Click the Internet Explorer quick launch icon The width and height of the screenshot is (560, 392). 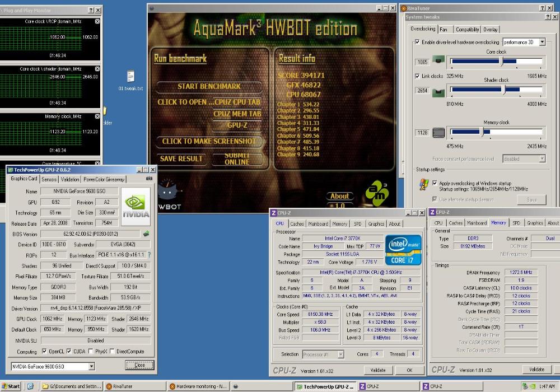[x=30, y=386]
